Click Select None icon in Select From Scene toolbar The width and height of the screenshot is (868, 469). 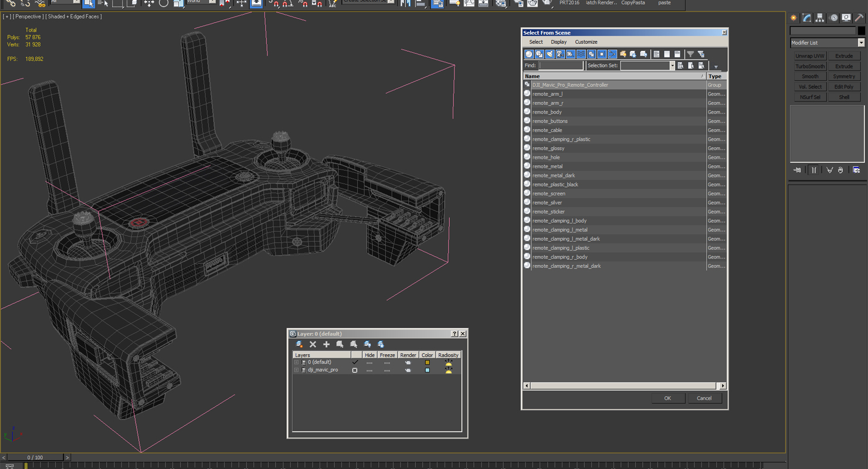coord(667,54)
